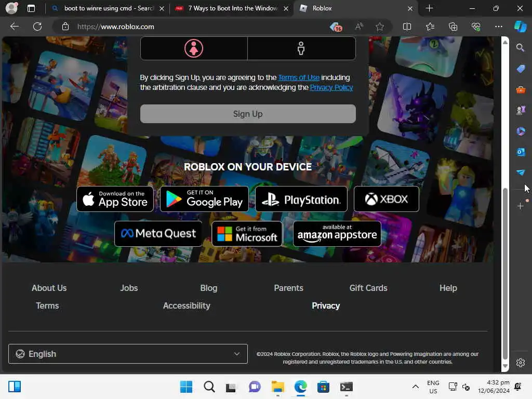Screen dimensions: 532x399
Task: Select the female gender icon
Action: (x=194, y=48)
